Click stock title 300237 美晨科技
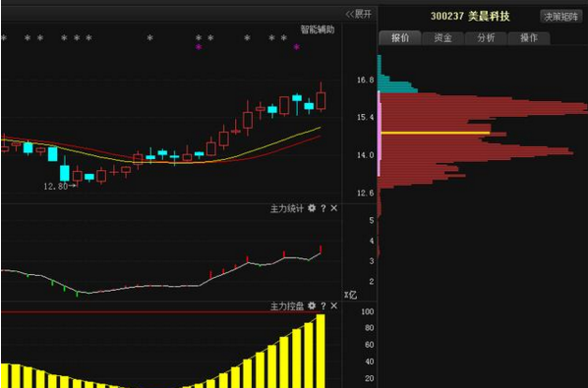Image resolution: width=588 pixels, height=388 pixels. click(x=470, y=16)
